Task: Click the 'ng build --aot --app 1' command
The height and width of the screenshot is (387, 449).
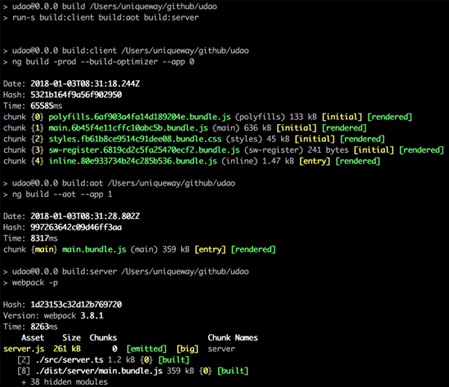Action: click(62, 194)
